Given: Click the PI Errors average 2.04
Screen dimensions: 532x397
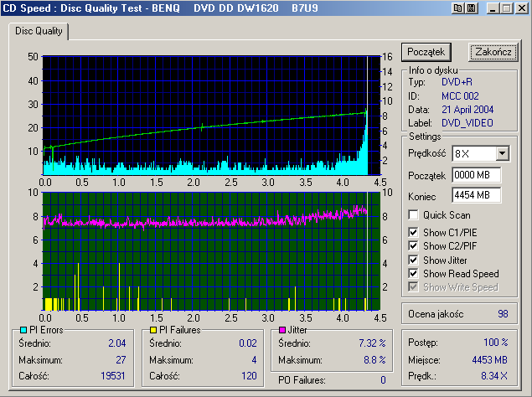Looking at the screenshot, I should click(117, 343).
